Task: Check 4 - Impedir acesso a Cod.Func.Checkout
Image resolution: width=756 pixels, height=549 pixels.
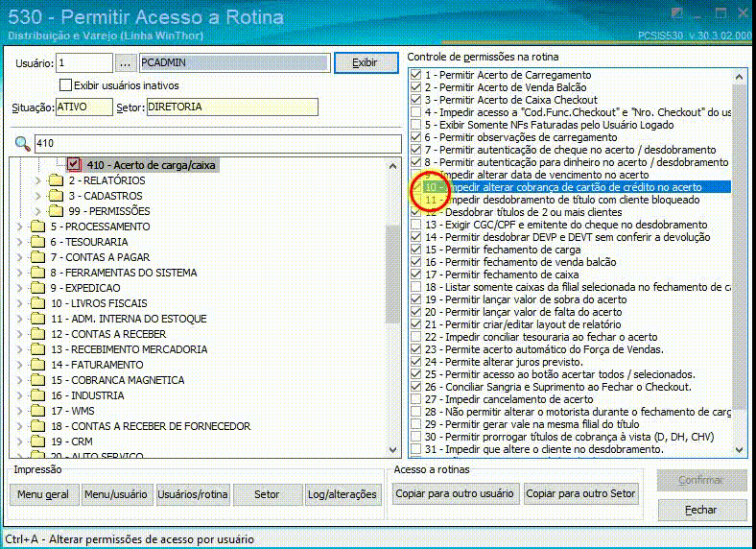Action: (415, 112)
